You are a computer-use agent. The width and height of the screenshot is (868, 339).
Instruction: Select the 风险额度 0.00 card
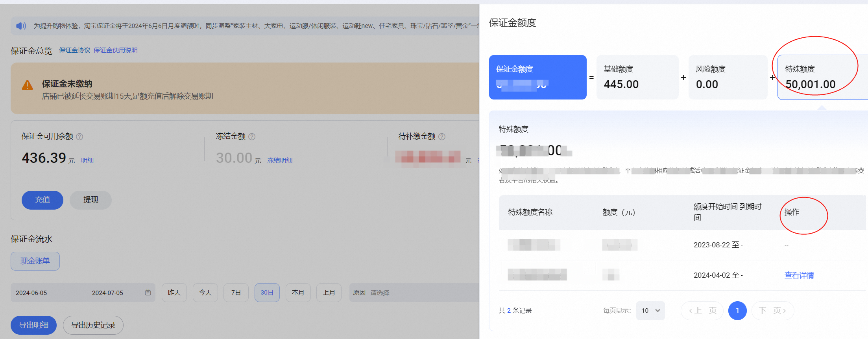[x=728, y=77]
